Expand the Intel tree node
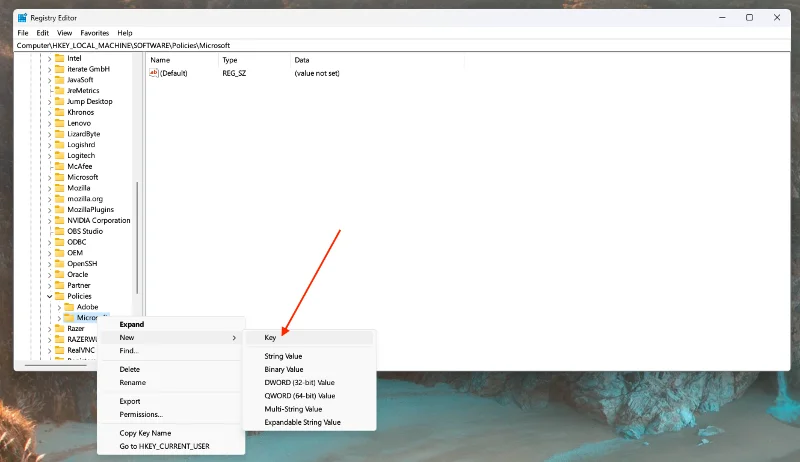Screen dimensions: 800x462 (x=49, y=58)
